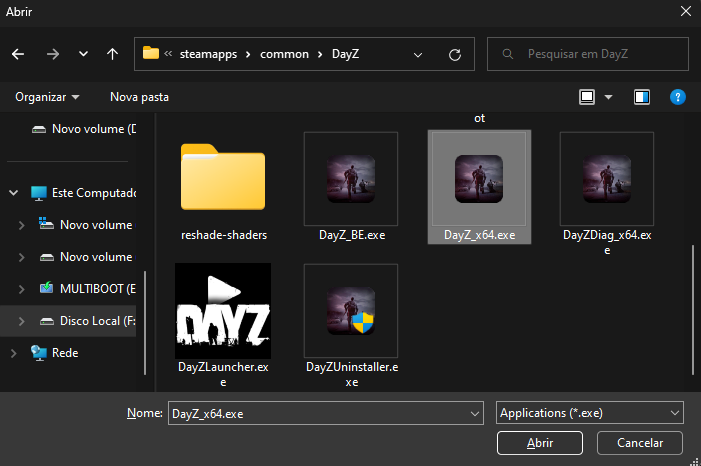This screenshot has height=466, width=701.
Task: Expand the first Novo volume under Este Computador
Action: [x=21, y=225]
